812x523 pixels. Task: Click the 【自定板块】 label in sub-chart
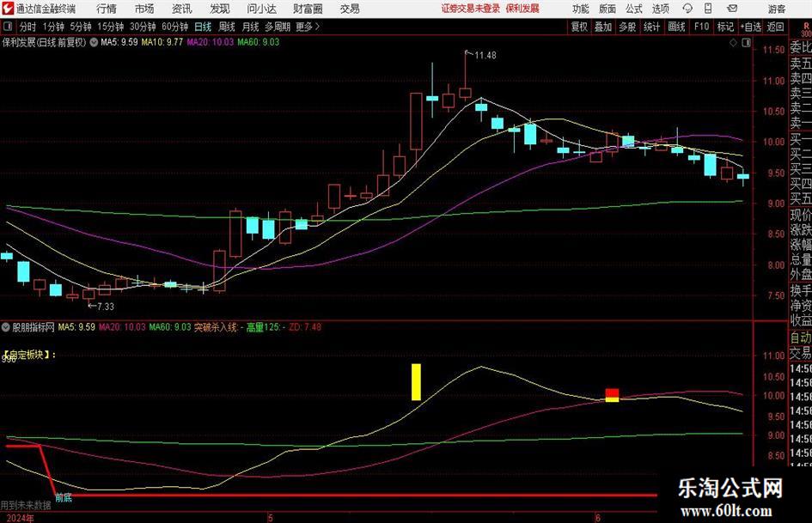click(27, 355)
